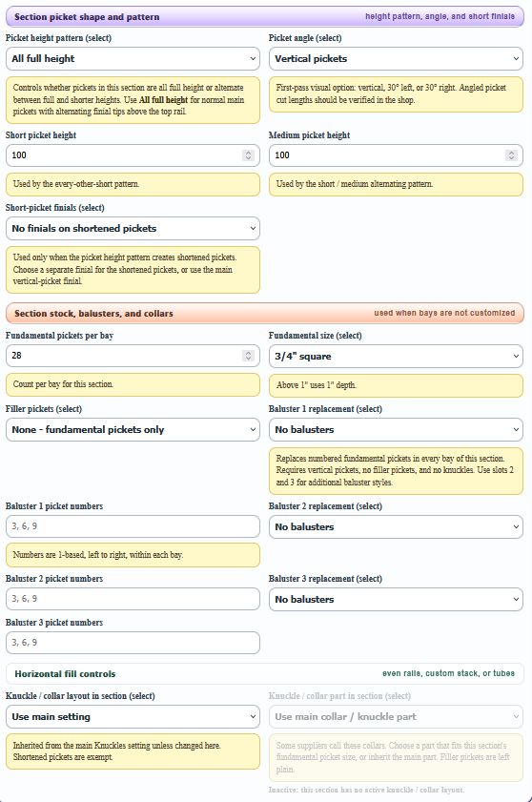
Task: Click the Baluster 1 picket numbers field
Action: (133, 526)
